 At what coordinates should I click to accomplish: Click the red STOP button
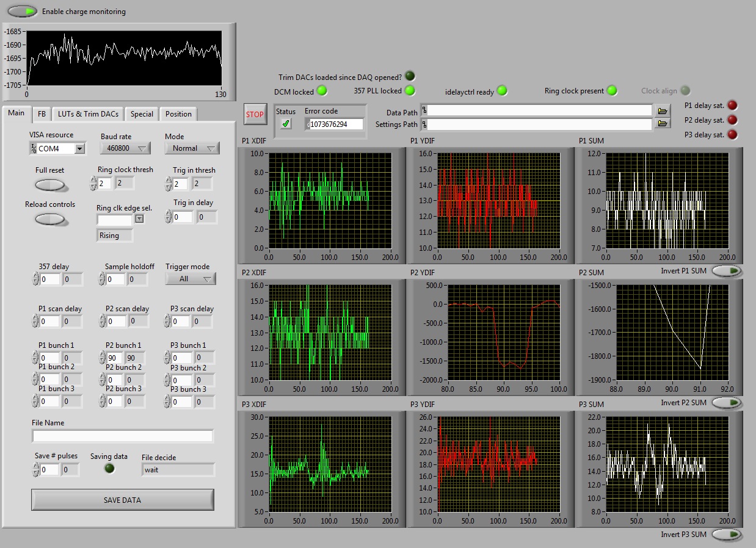tap(255, 114)
